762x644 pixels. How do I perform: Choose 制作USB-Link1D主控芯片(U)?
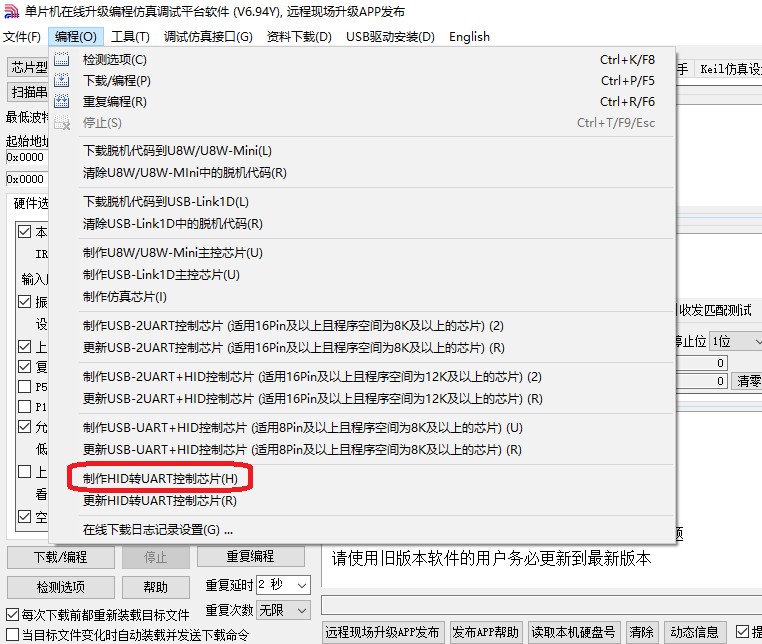pos(362,275)
